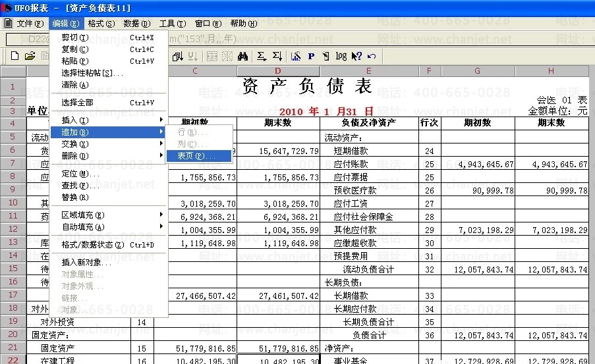This screenshot has width=595, height=364.
Task: Expand the 删除(D) submenu
Action: pyautogui.click(x=109, y=155)
